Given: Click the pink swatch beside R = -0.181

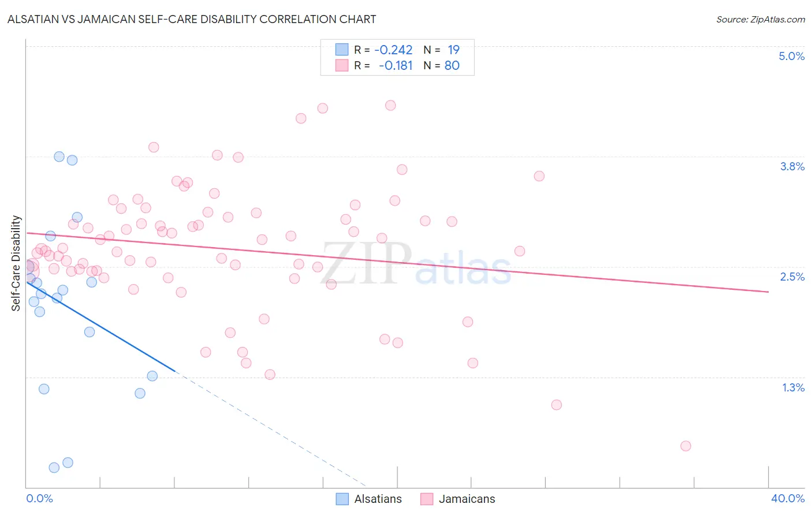Looking at the screenshot, I should click(x=342, y=65).
